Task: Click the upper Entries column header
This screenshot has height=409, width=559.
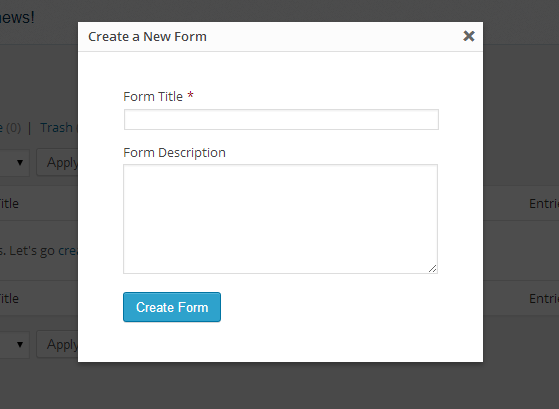Action: (x=544, y=204)
